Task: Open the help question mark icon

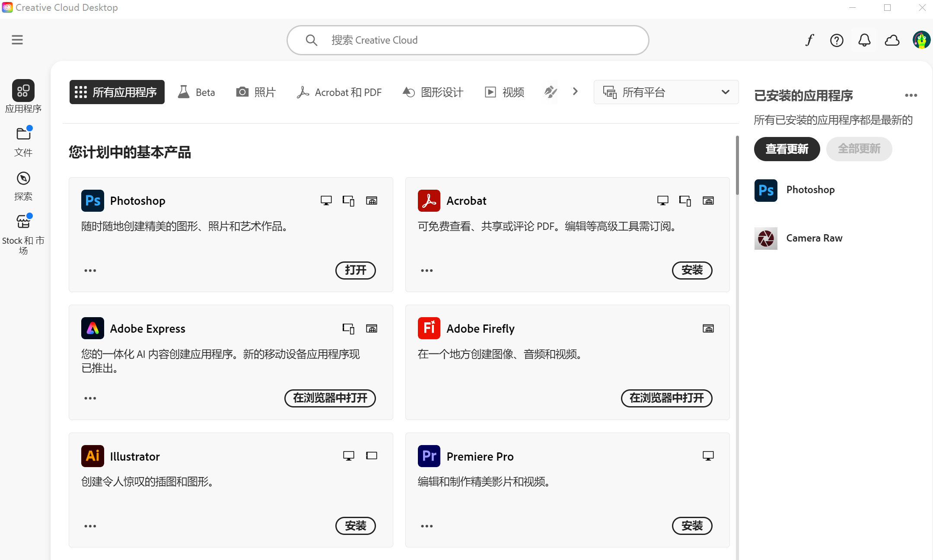Action: 837,40
